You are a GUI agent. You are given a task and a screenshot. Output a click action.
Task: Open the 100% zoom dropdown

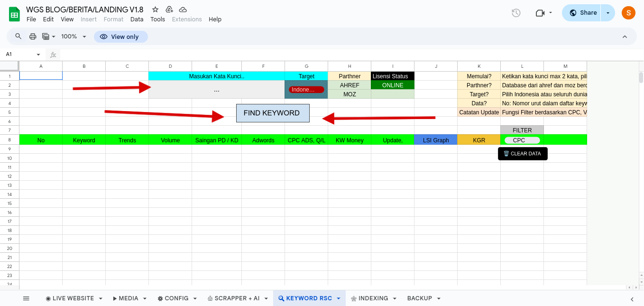[74, 37]
